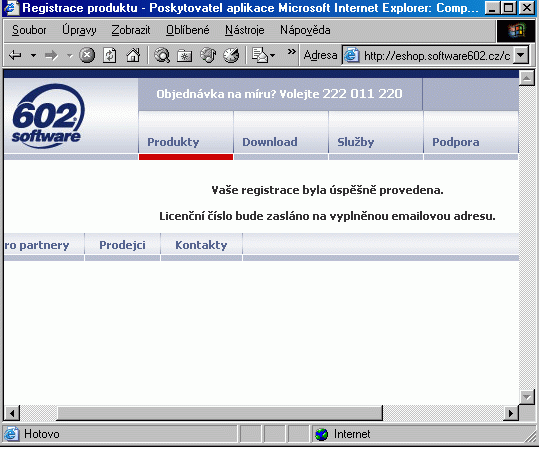Refresh the page with the Refresh icon

pos(109,55)
